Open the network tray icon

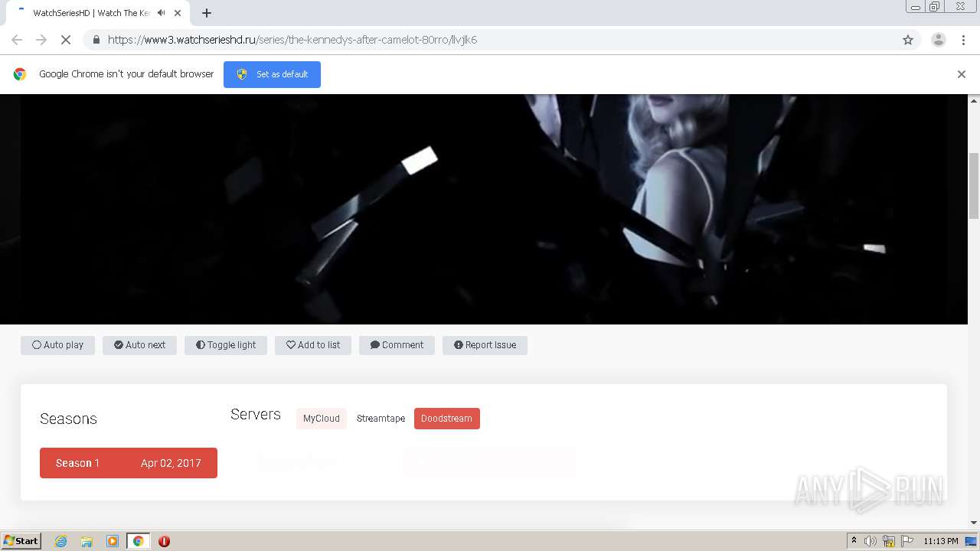[x=889, y=541]
